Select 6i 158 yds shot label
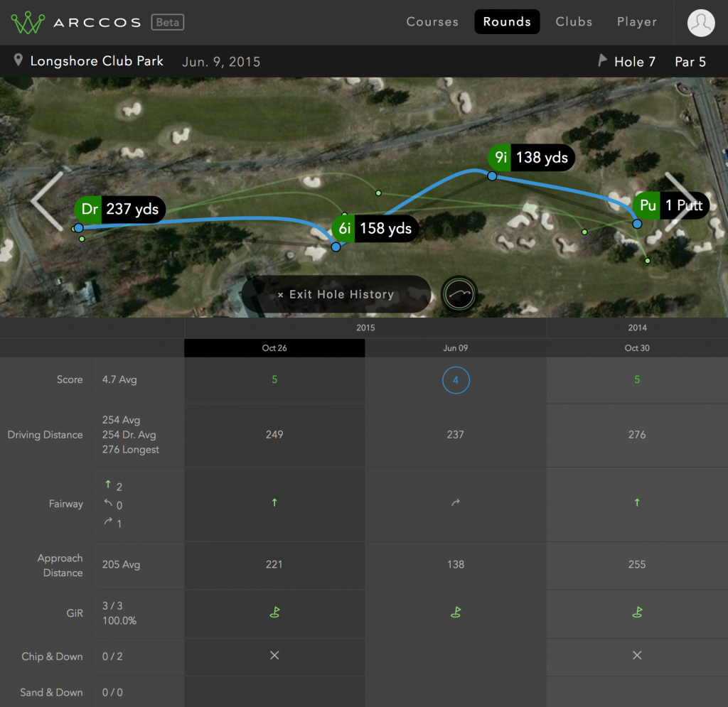This screenshot has width=728, height=707. click(375, 228)
